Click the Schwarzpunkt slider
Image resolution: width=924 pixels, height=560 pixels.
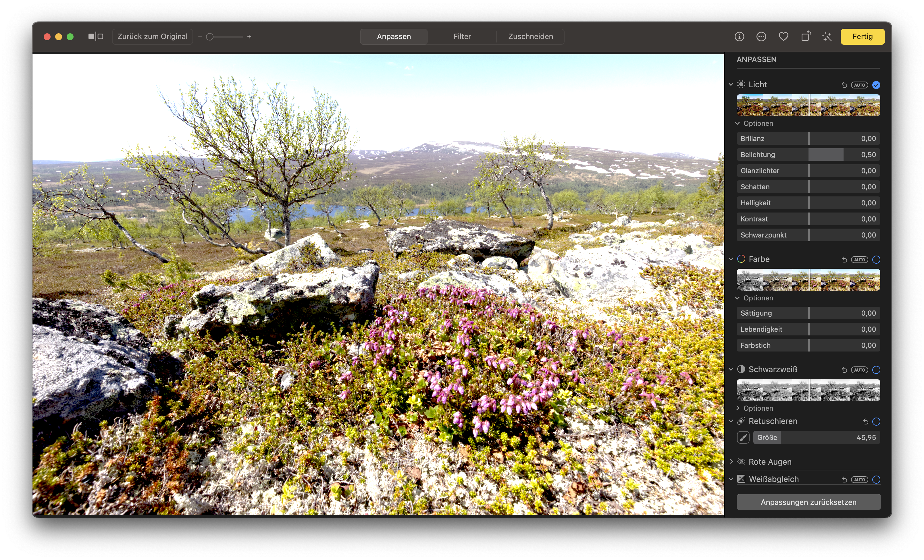(808, 235)
